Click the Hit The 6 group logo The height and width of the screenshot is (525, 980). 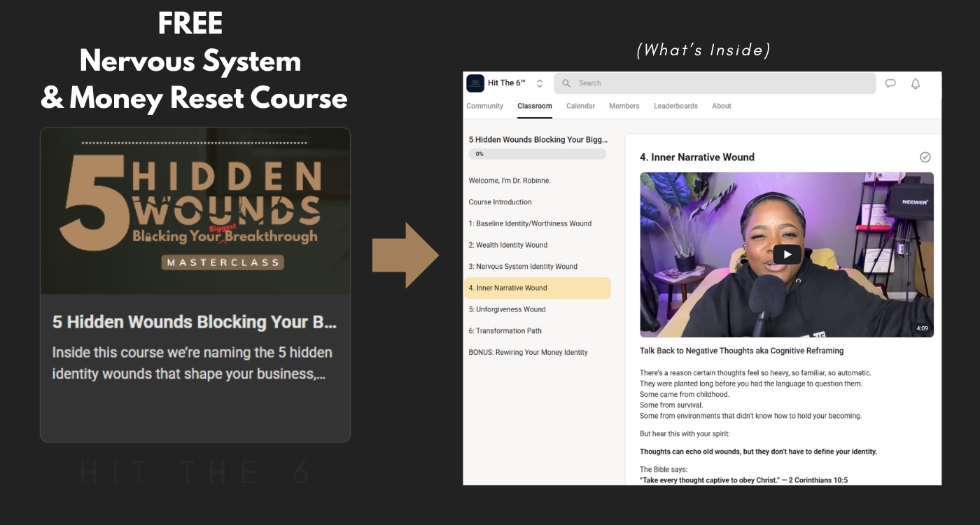click(475, 83)
